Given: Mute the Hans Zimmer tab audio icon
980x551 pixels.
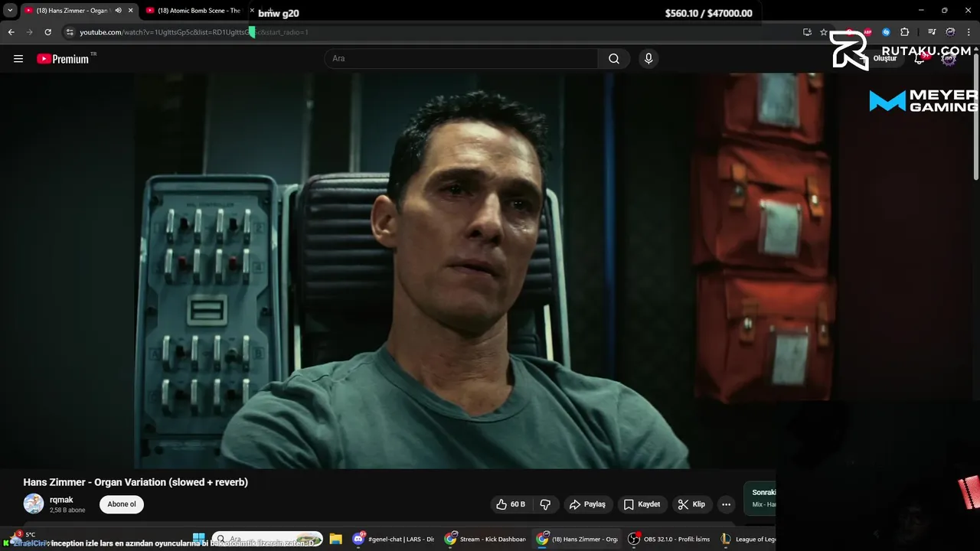Looking at the screenshot, I should coord(118,11).
